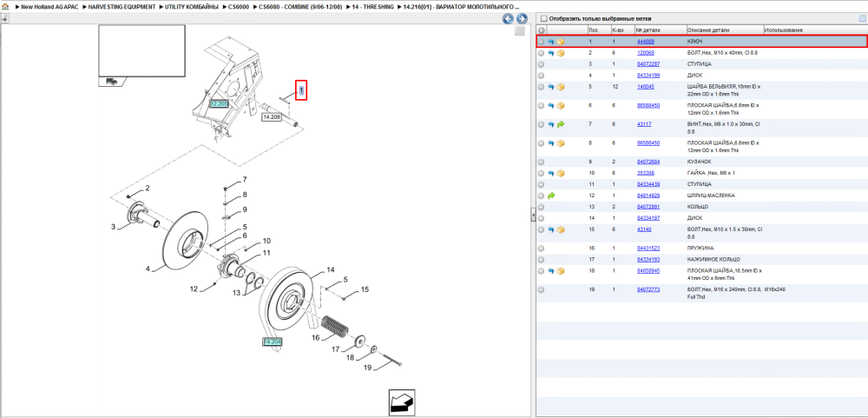Open table column settings icon
868x418 pixels.
coord(861,18)
